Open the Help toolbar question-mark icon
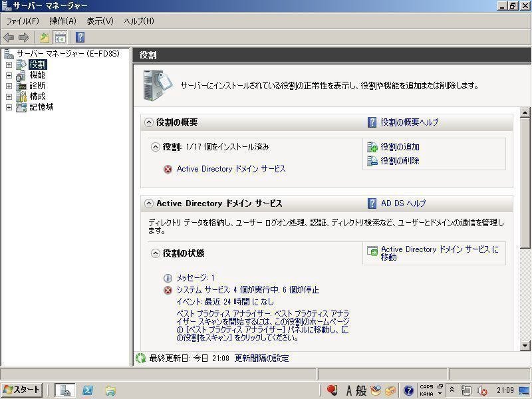Image resolution: width=532 pixels, height=399 pixels. coord(80,37)
